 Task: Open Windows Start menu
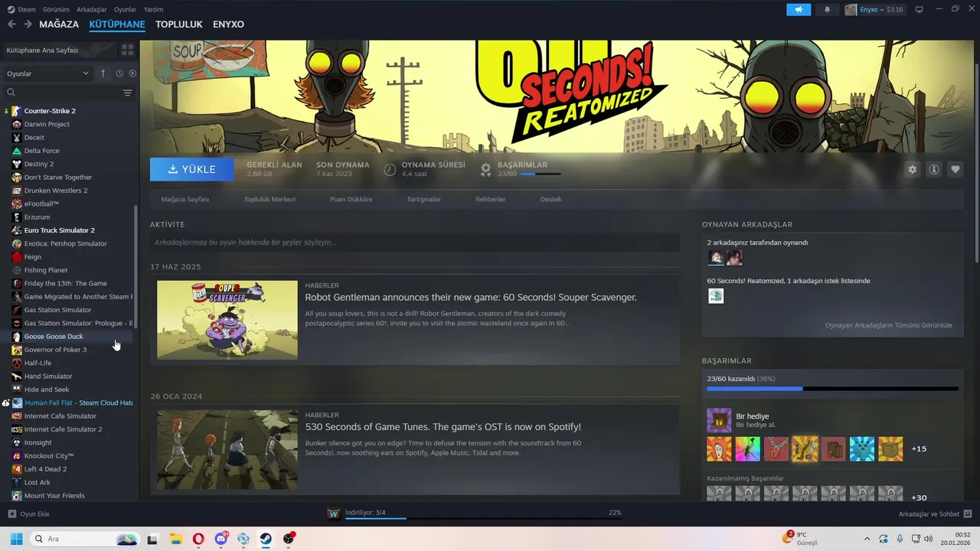pos(16,539)
